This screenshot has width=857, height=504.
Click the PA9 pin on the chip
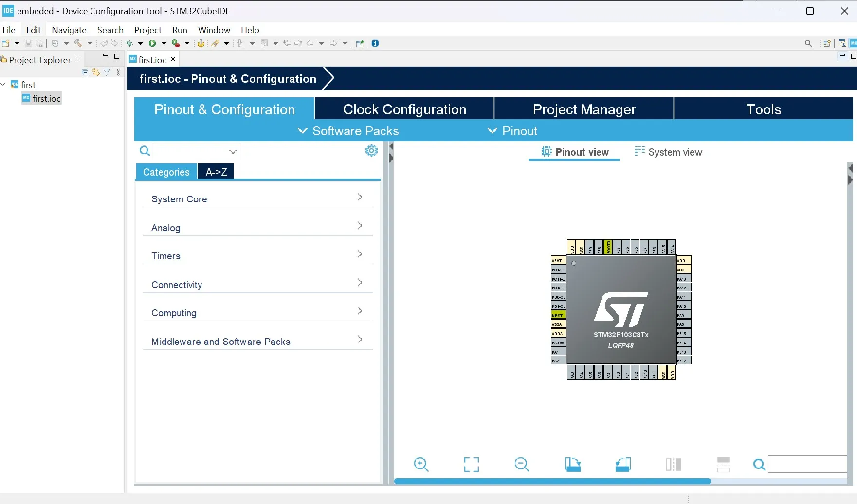(684, 315)
